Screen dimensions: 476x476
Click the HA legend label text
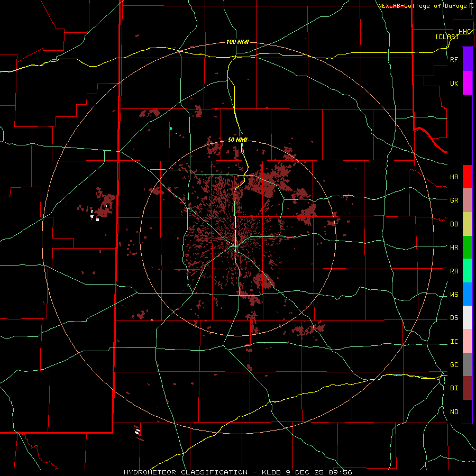(x=454, y=177)
